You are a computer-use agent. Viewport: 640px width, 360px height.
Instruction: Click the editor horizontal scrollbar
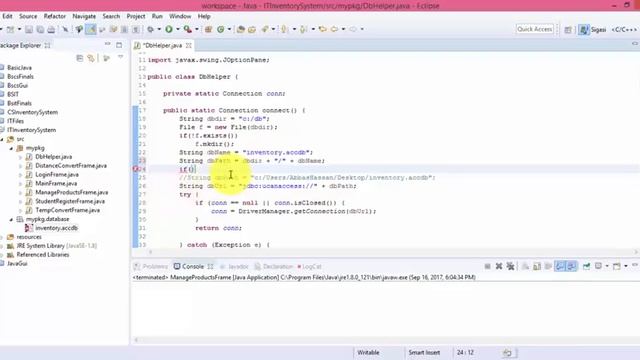pos(393,252)
